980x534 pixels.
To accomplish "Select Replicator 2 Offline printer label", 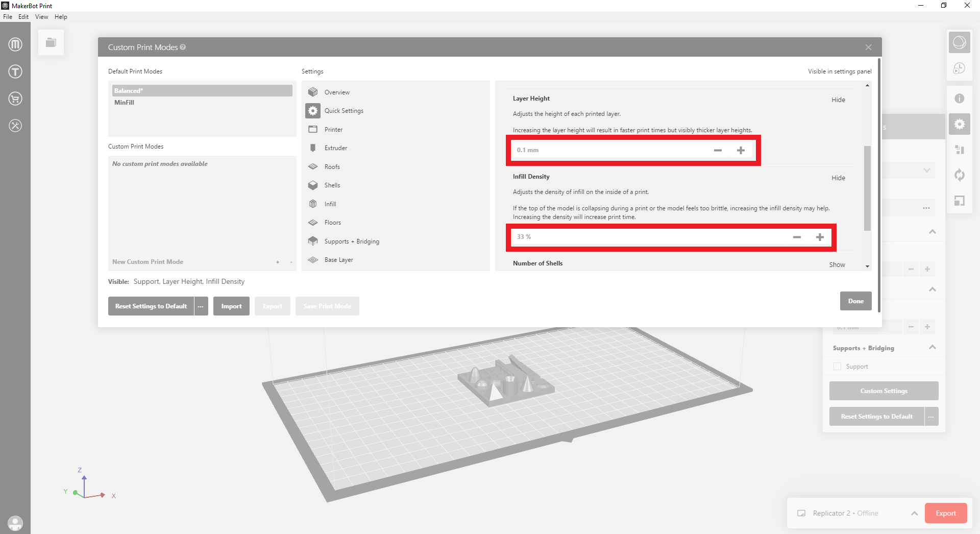I will [845, 513].
